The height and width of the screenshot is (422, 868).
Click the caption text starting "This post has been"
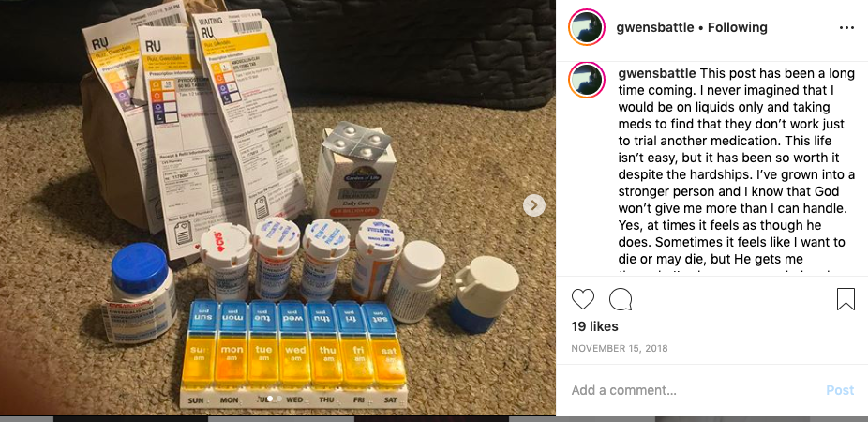(x=736, y=166)
